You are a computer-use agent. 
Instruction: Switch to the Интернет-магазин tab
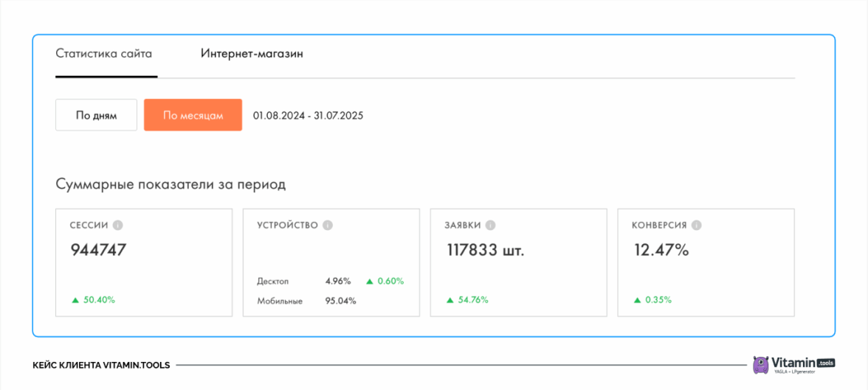point(252,54)
